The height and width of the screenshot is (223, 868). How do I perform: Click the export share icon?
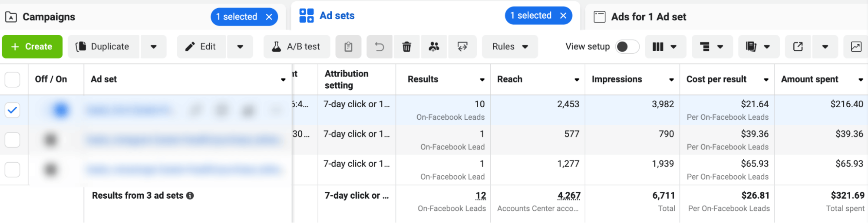[x=798, y=47]
